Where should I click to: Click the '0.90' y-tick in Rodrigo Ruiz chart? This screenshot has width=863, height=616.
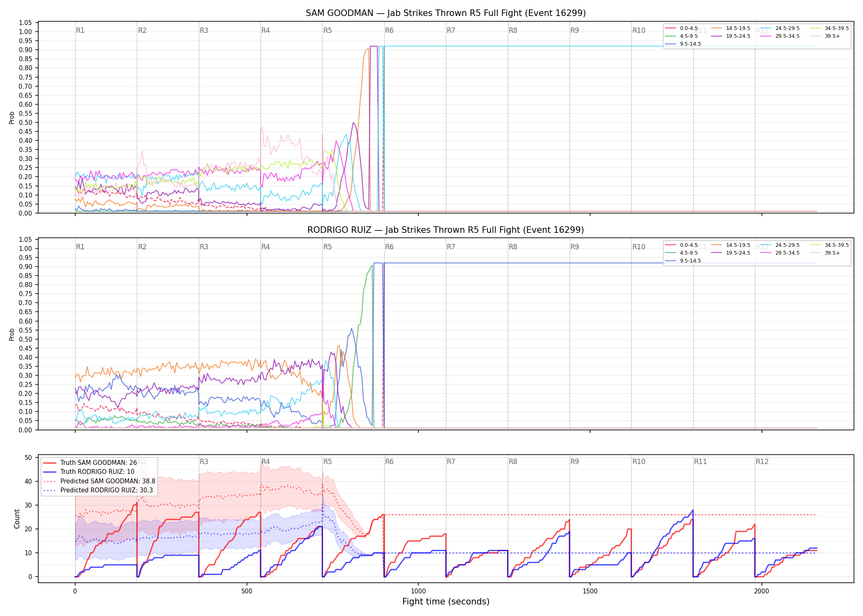point(25,267)
